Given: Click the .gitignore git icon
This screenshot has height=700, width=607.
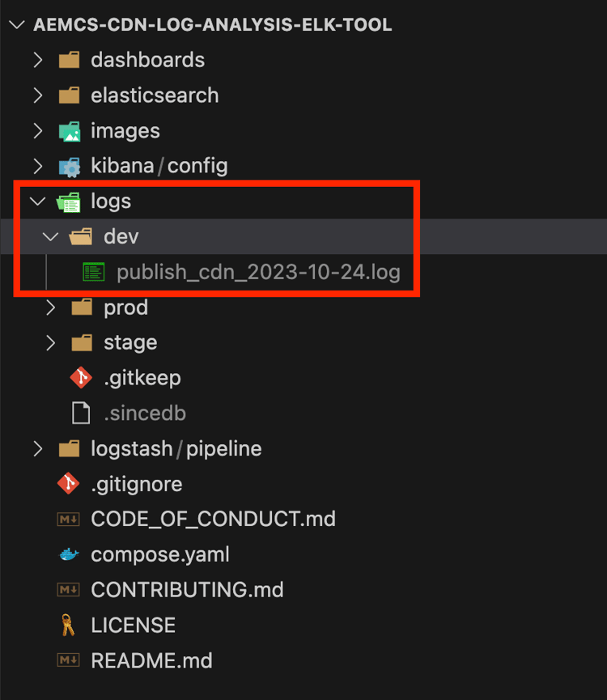Looking at the screenshot, I should (x=68, y=484).
